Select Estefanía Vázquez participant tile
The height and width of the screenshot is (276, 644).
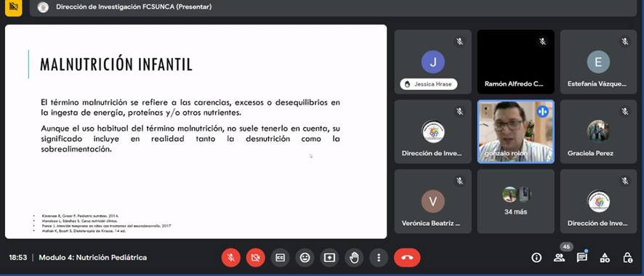[598, 62]
